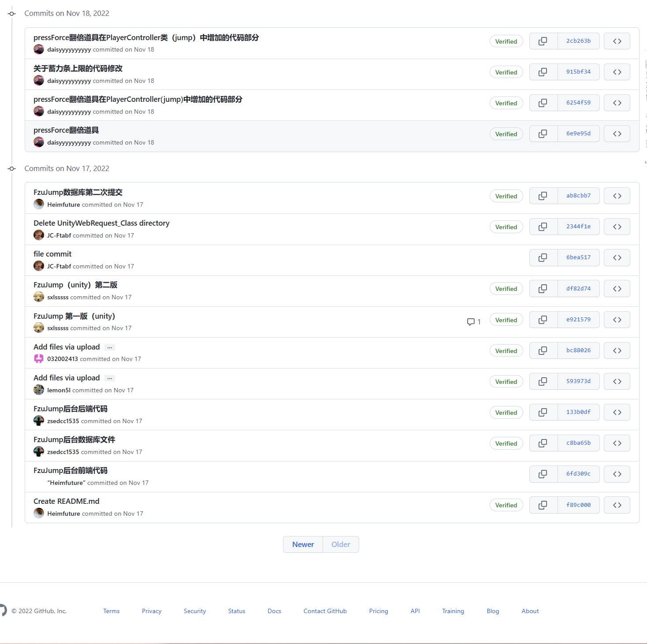Browse repository at commit 133b0df
This screenshot has width=647, height=644.
tap(617, 412)
